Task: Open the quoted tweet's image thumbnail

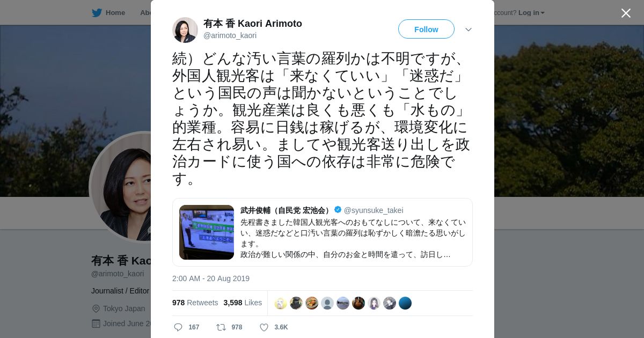Action: tap(207, 232)
